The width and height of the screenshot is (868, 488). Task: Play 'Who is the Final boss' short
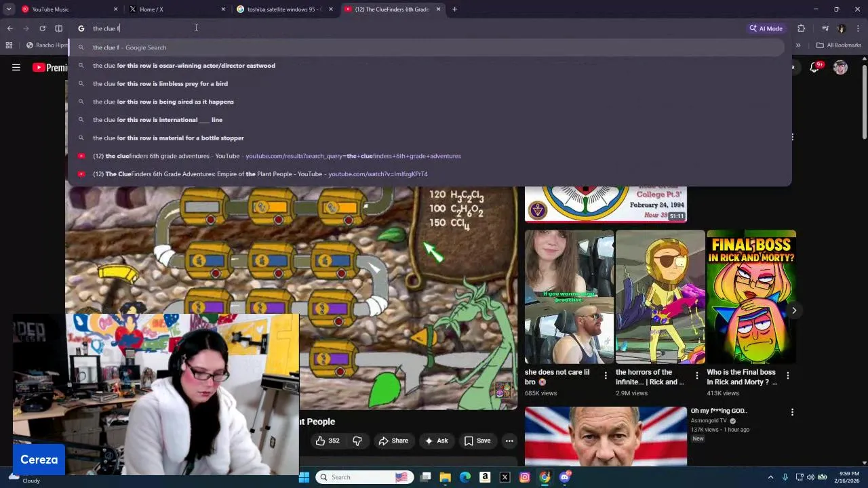751,297
